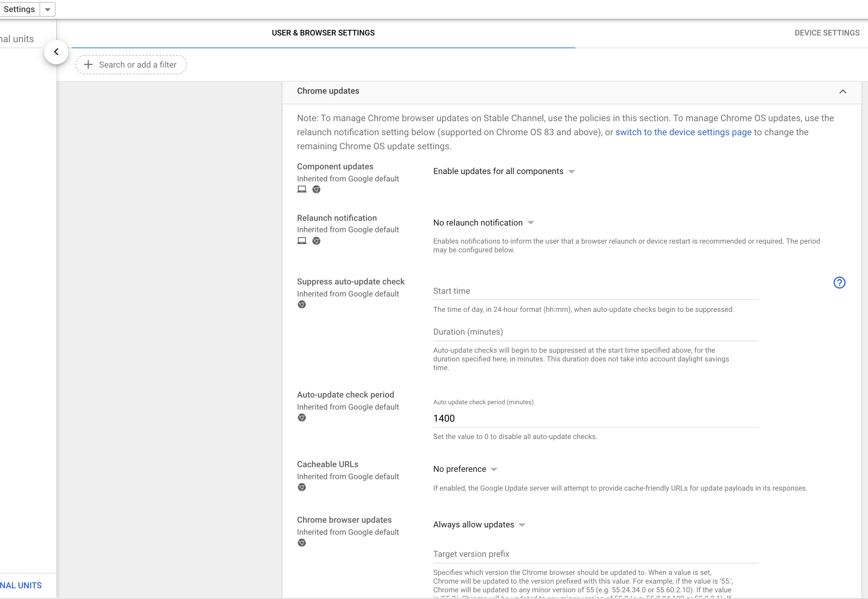Open the Enable updates for all components dropdown
Screen dimensions: 868x599
click(x=504, y=171)
